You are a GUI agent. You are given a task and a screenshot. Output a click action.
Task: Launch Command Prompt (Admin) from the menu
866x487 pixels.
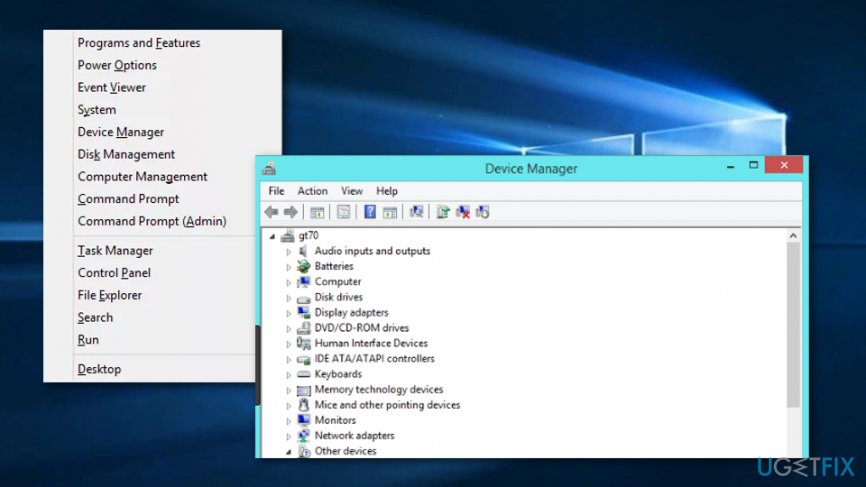point(152,221)
